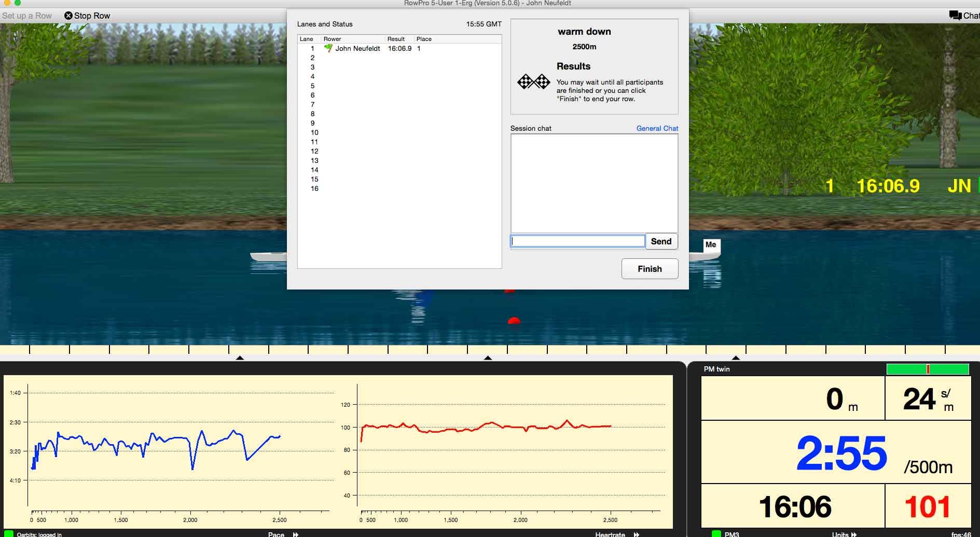Select the Result column header
The image size is (980, 537).
pos(399,39)
